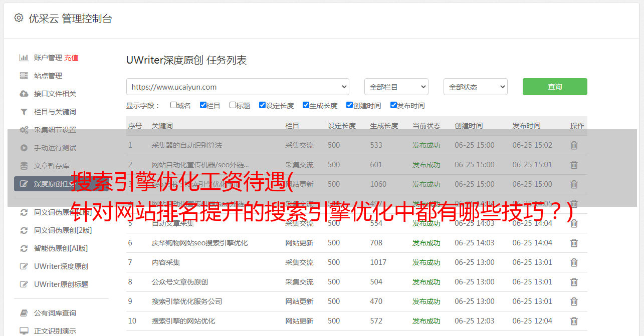Click generated length value 708

point(376,243)
